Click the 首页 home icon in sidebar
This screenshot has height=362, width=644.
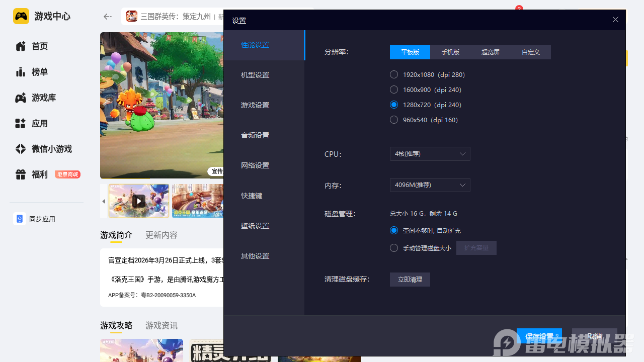pos(21,46)
